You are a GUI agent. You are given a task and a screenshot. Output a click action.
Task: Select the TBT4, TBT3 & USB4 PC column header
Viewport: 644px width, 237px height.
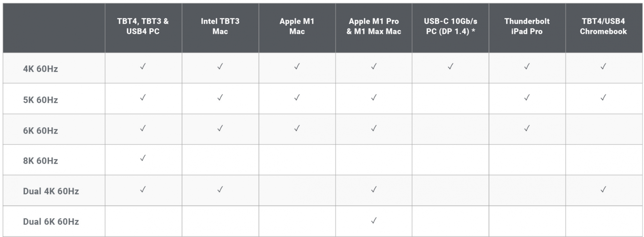(143, 26)
